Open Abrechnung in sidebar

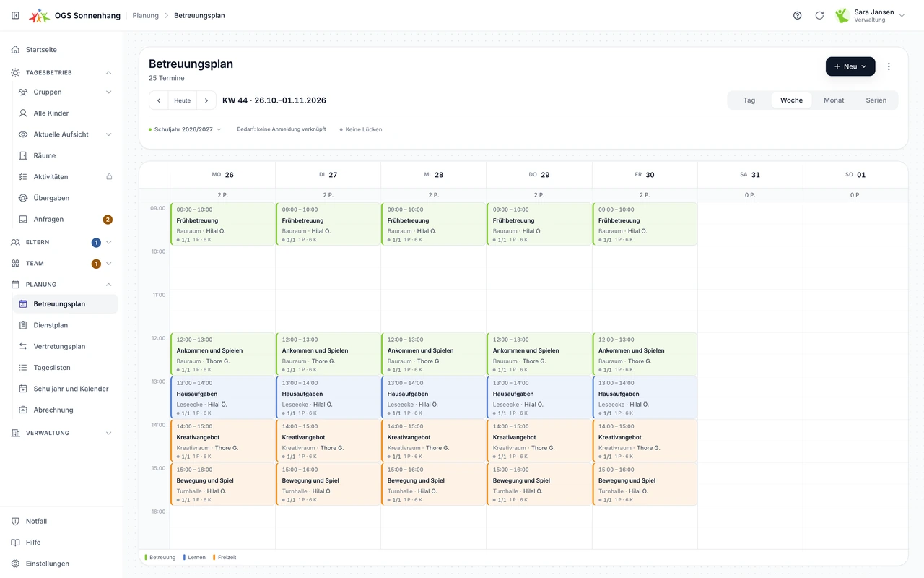[65, 410]
